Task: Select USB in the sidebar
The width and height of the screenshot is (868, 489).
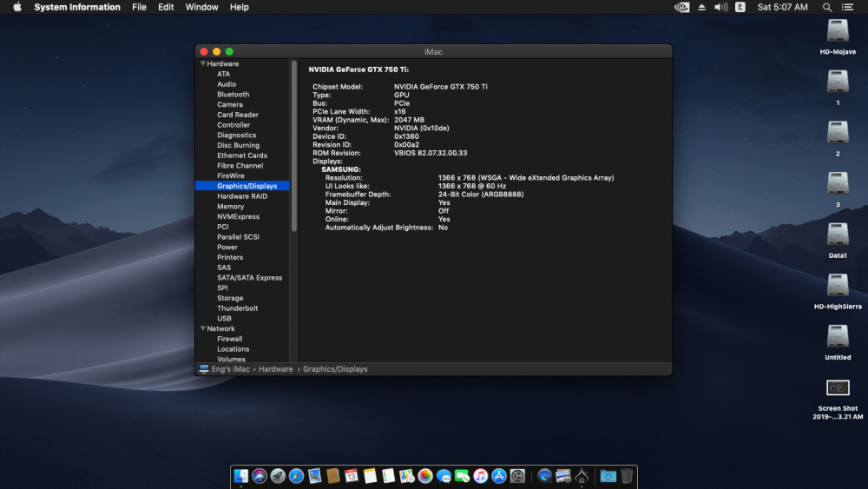Action: pyautogui.click(x=224, y=319)
